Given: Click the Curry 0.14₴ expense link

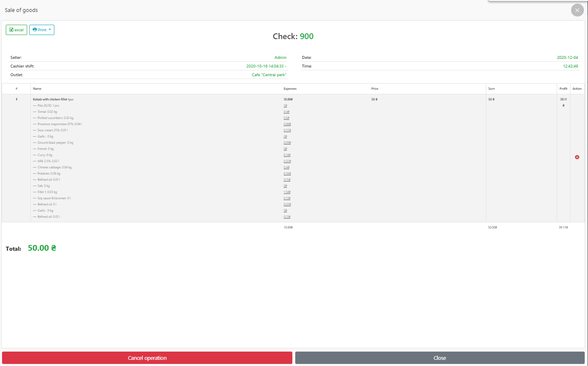Looking at the screenshot, I should click(x=287, y=155).
